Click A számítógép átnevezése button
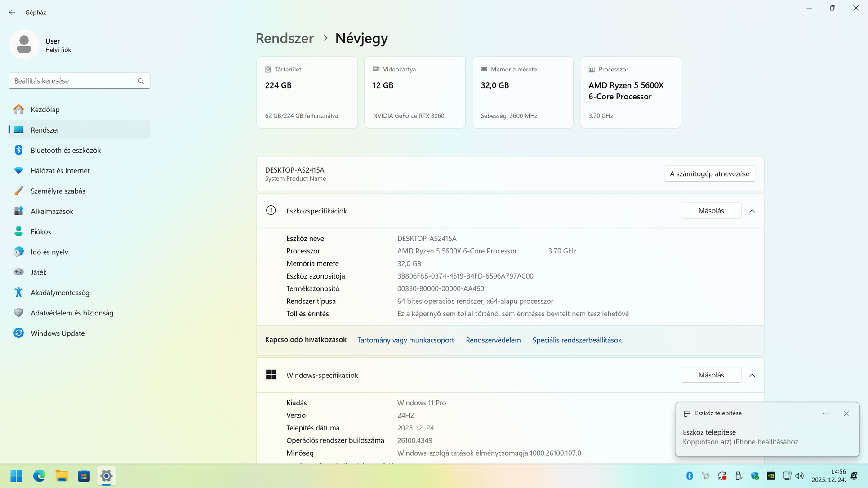Image resolution: width=868 pixels, height=488 pixels. 709,174
